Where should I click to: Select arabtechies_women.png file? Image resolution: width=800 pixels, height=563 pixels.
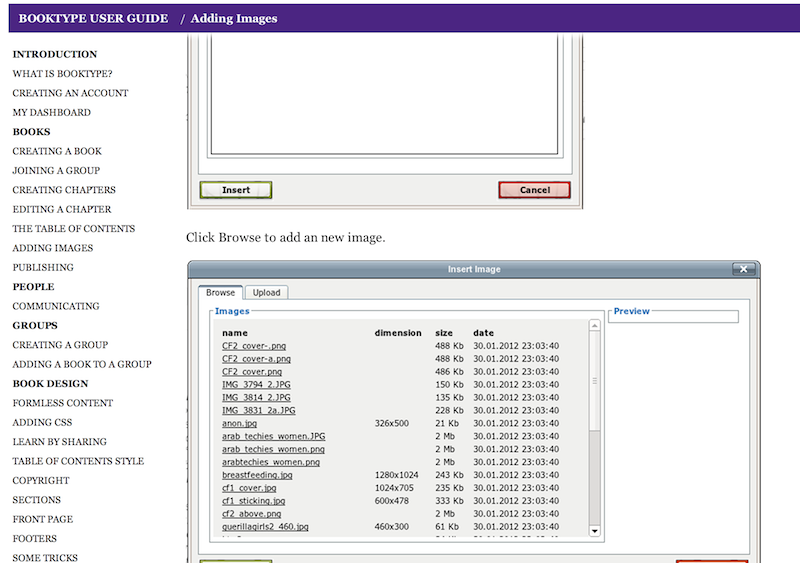coord(271,462)
